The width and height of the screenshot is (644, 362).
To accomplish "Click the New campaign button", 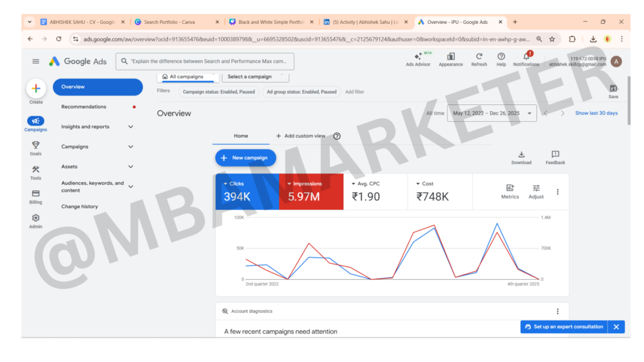I will pos(245,158).
